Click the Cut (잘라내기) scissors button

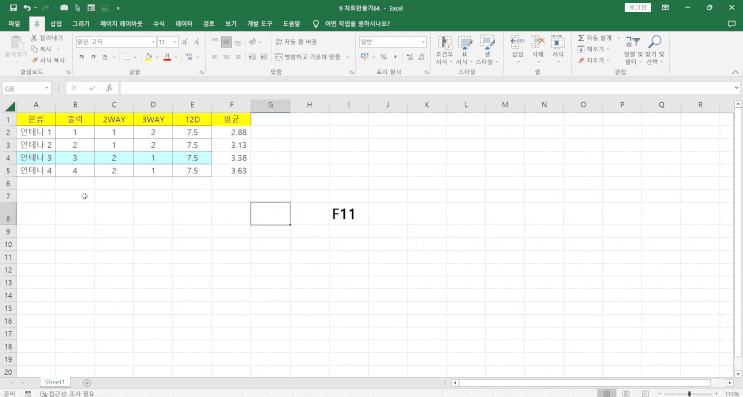(47, 38)
